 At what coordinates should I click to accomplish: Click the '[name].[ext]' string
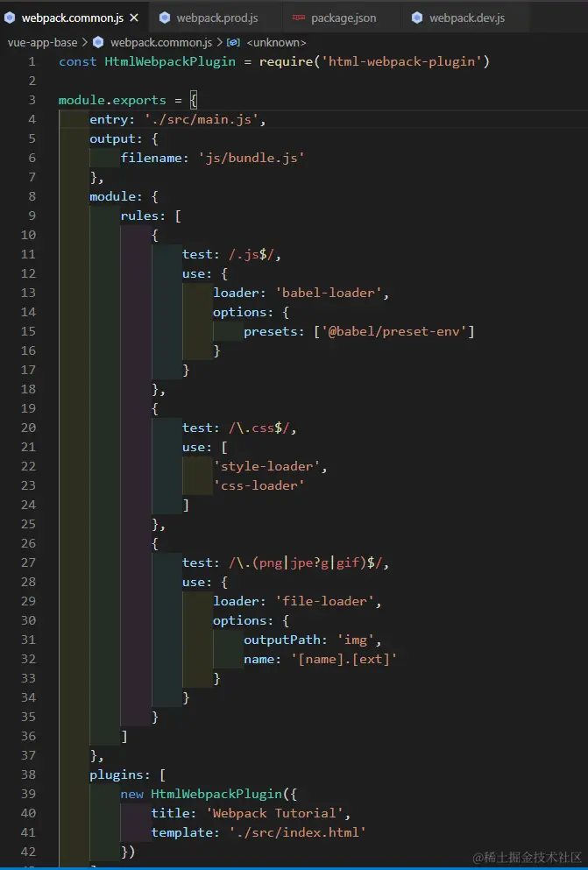[344, 659]
